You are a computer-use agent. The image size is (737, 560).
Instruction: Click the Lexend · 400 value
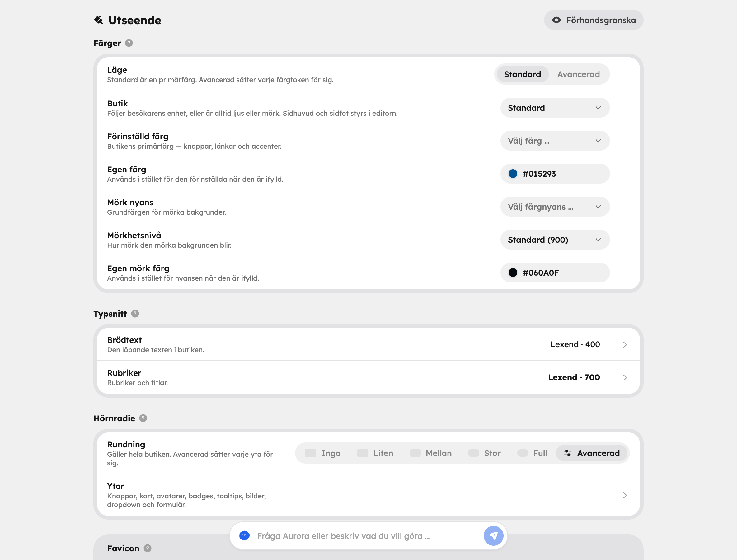[575, 344]
